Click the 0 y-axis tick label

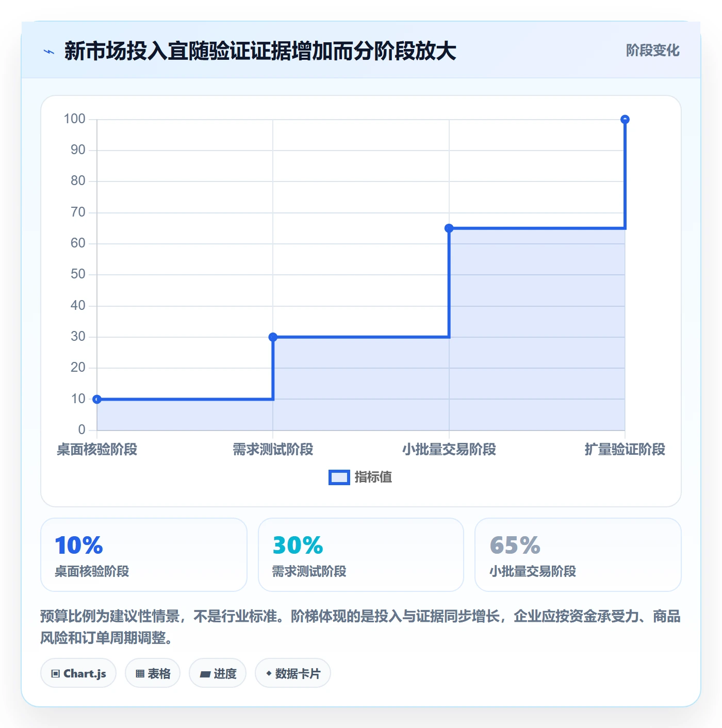81,430
